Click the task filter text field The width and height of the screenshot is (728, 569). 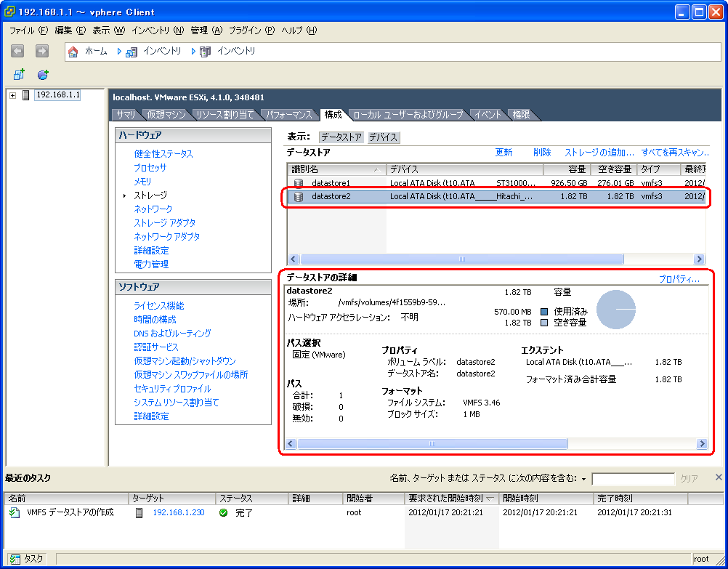(632, 479)
